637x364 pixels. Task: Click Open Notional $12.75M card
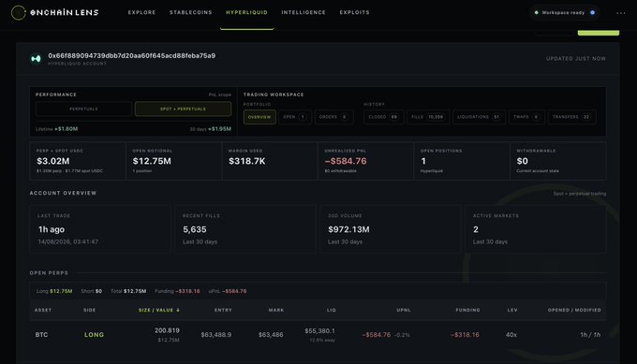pos(174,161)
